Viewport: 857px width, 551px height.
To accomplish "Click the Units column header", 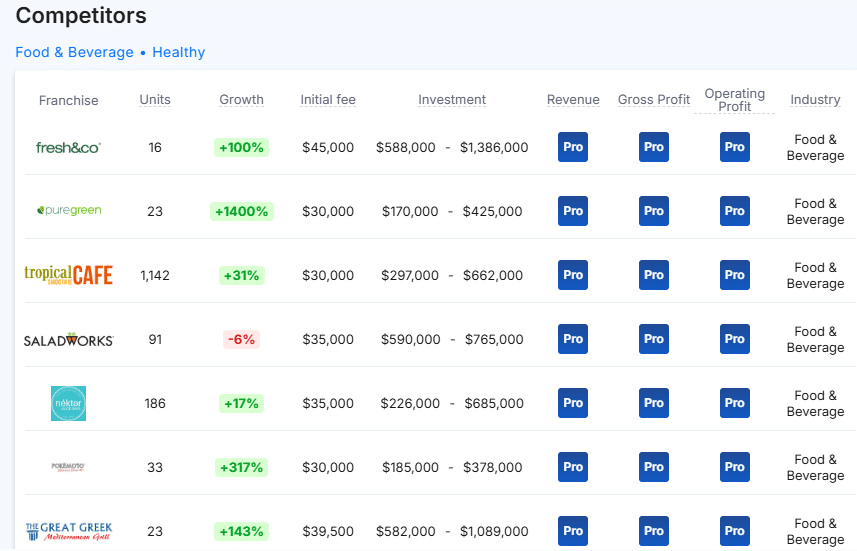I will [x=155, y=99].
